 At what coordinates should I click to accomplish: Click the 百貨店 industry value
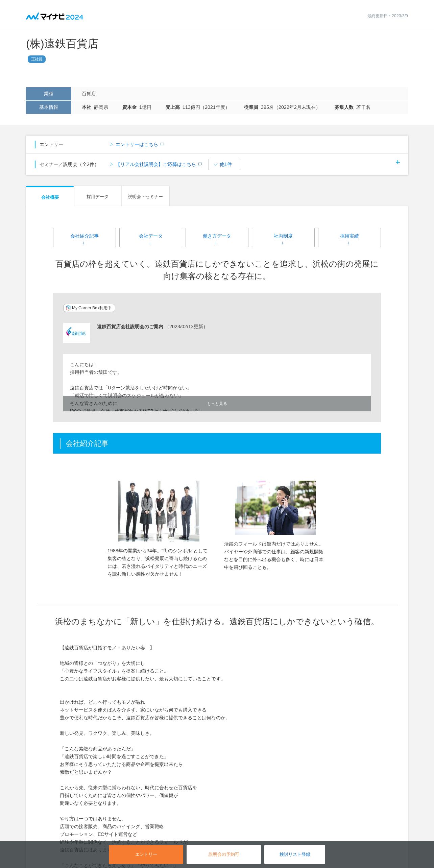89,94
